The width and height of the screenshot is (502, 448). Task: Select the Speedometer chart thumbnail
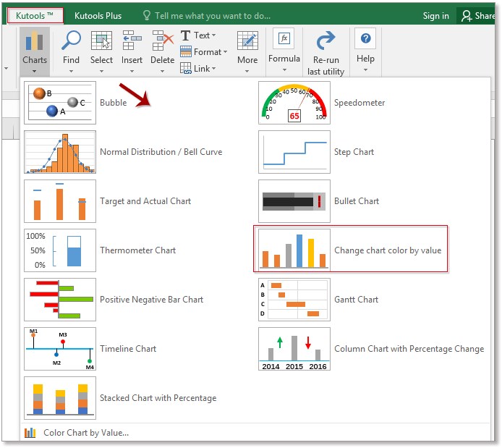(x=294, y=103)
